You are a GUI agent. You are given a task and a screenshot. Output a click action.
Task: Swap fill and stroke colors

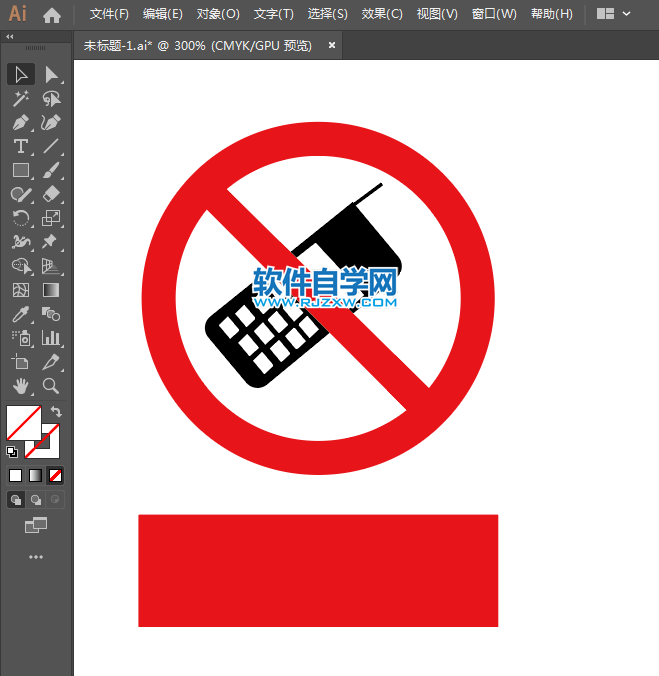pyautogui.click(x=56, y=412)
